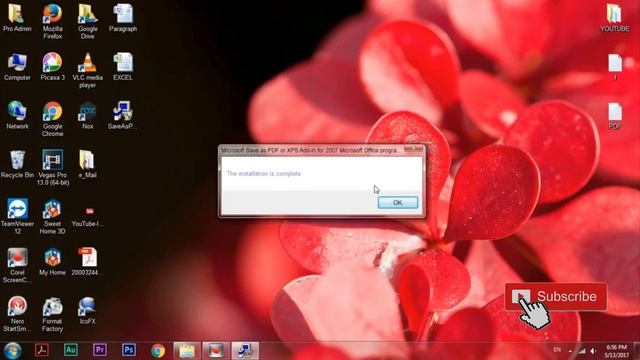Image resolution: width=640 pixels, height=360 pixels.
Task: Close the Save as PDF dialog
Action: pos(413,149)
